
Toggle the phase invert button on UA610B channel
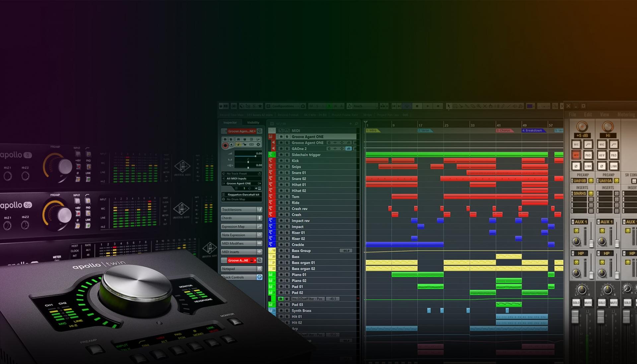[576, 166]
